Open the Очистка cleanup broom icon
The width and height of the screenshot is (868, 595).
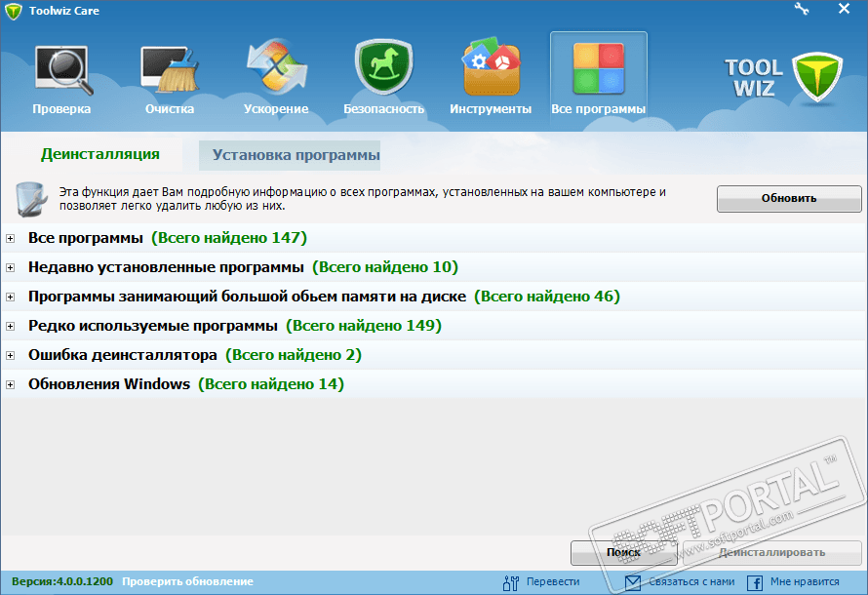169,70
